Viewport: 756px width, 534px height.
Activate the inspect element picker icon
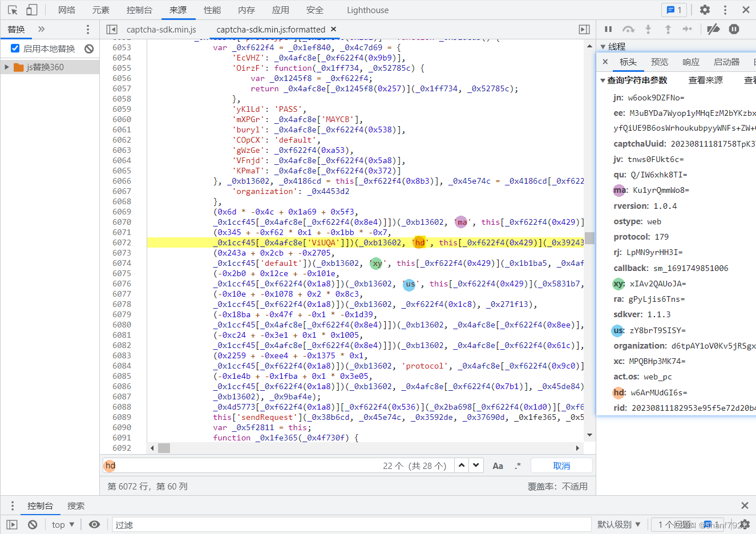point(13,10)
